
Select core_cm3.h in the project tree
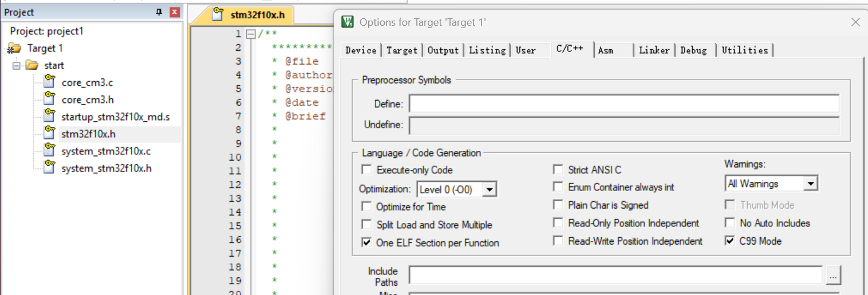[88, 99]
